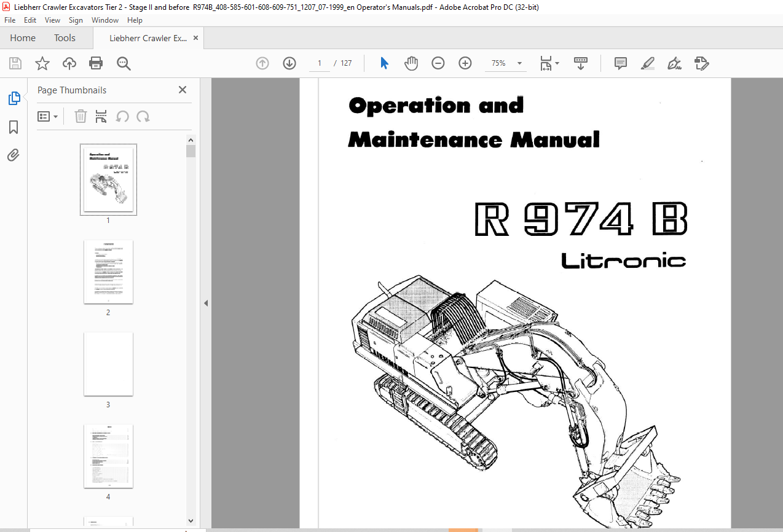Delete selected page with trash icon
This screenshot has width=783, height=532.
click(x=81, y=116)
